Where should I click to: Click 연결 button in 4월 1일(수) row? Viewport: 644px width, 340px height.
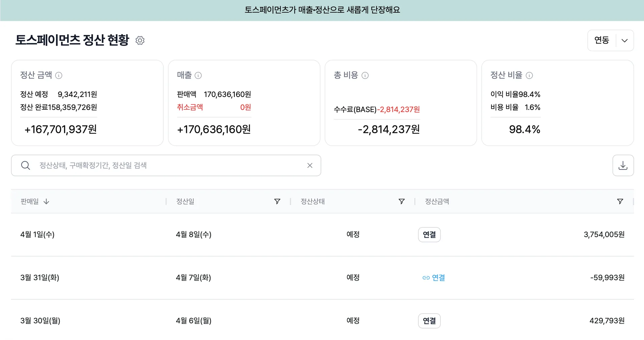coord(429,235)
